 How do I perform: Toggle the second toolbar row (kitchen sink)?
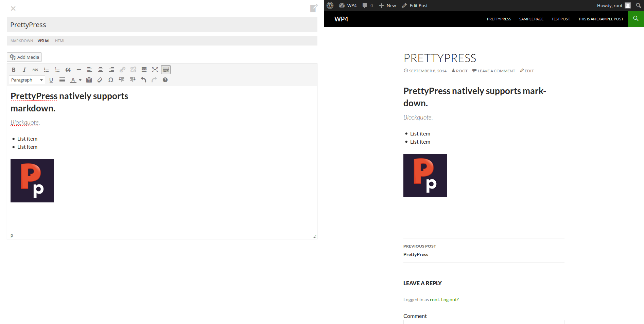click(x=166, y=70)
